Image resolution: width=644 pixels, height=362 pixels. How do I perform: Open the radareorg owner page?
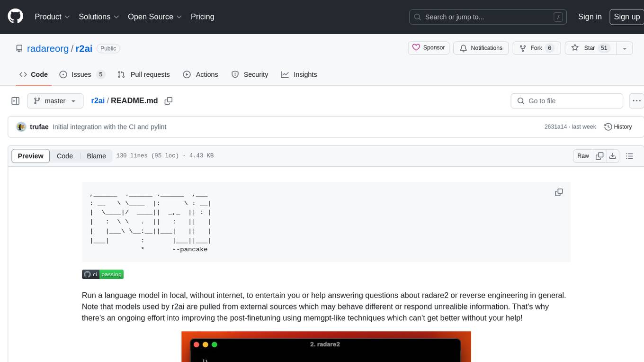[x=48, y=48]
